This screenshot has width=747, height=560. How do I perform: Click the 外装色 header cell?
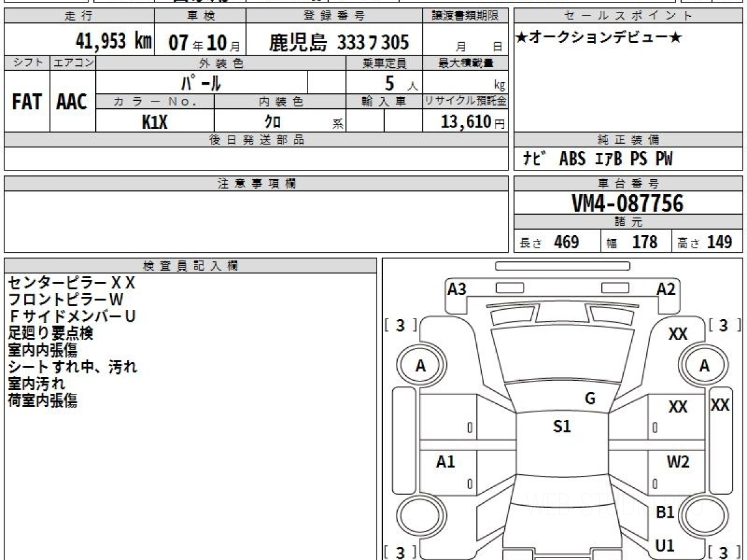point(221,63)
